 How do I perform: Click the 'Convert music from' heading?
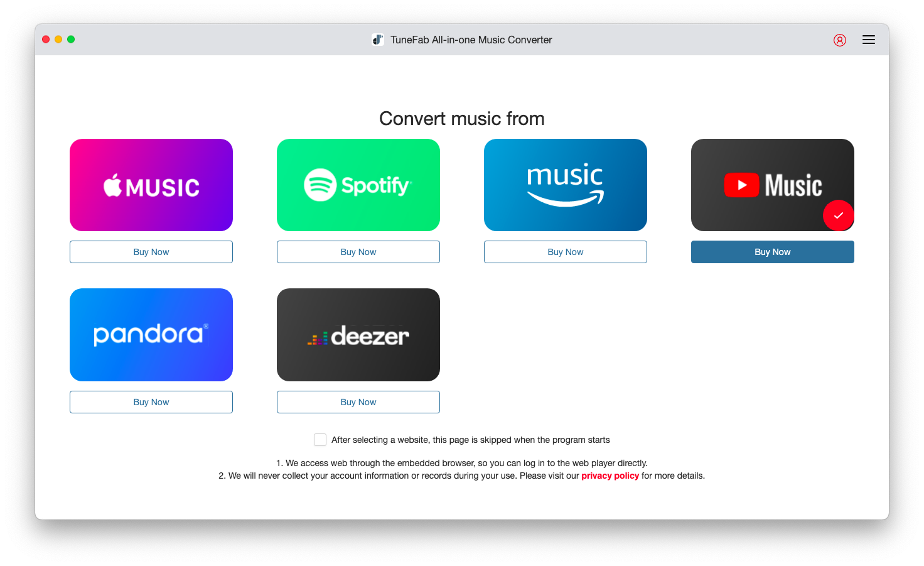462,119
